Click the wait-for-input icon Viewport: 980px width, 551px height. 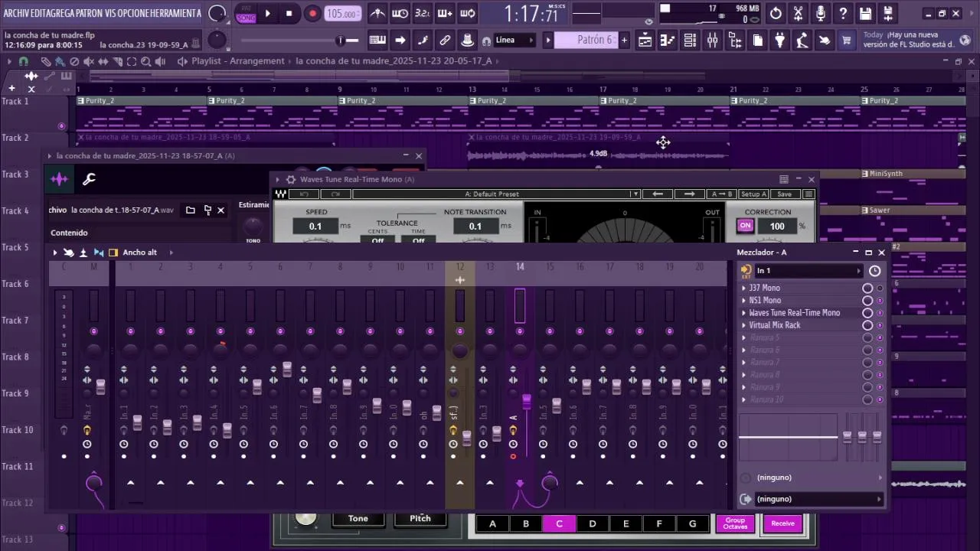point(400,14)
